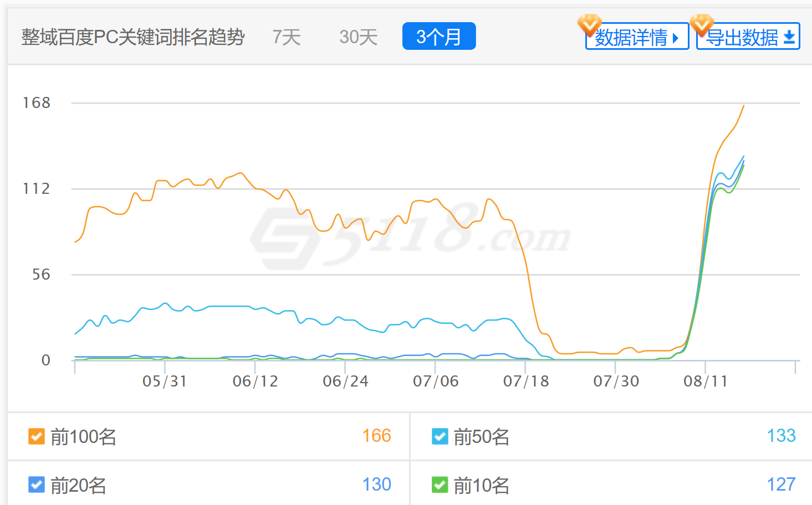Viewport: 812px width, 505px height.
Task: Uncheck the orange 前100名 checkbox
Action: pos(36,436)
